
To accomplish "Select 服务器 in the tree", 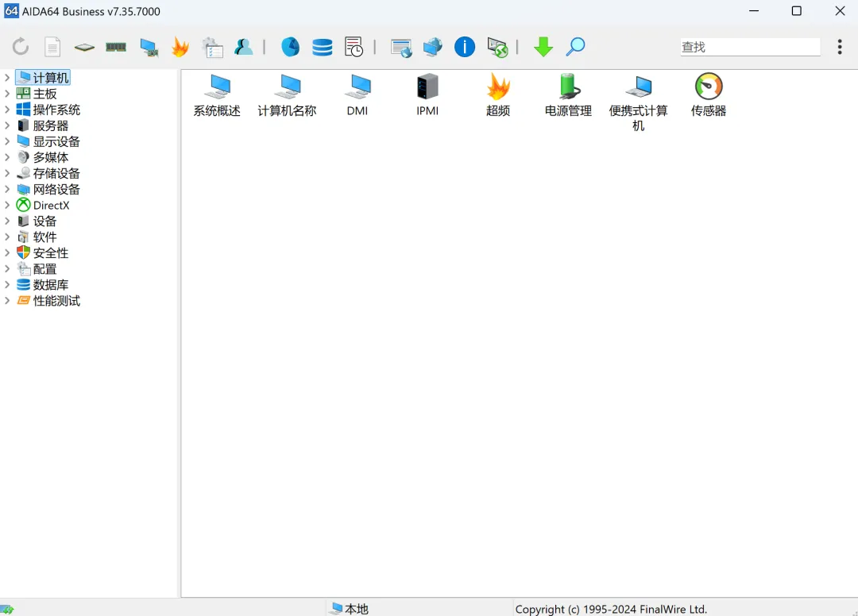I will 43,125.
